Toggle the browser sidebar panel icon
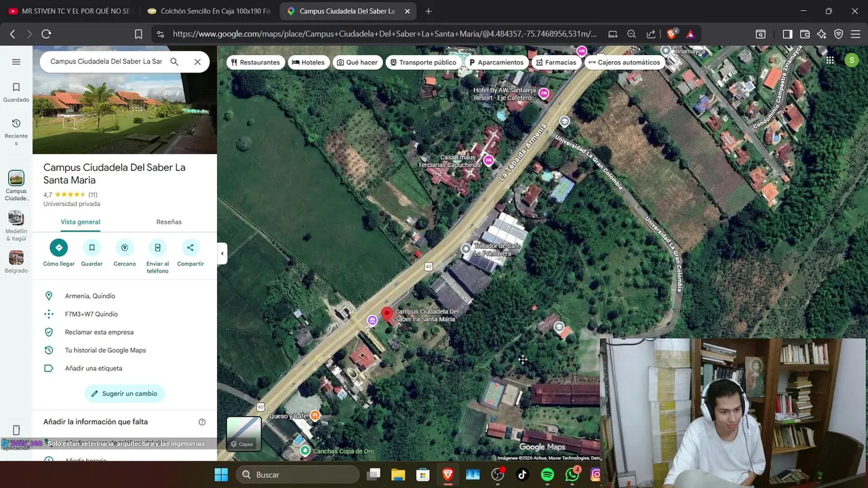Viewport: 868px width, 488px height. click(787, 34)
